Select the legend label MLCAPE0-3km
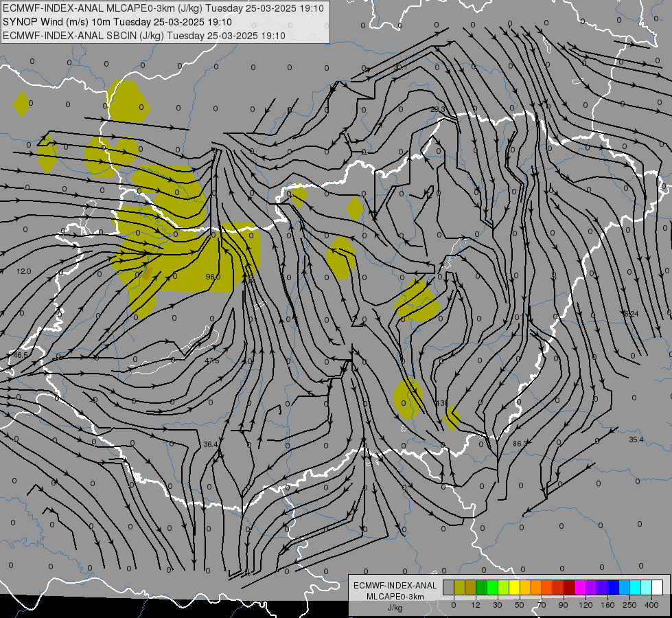672x618 pixels. click(x=395, y=597)
